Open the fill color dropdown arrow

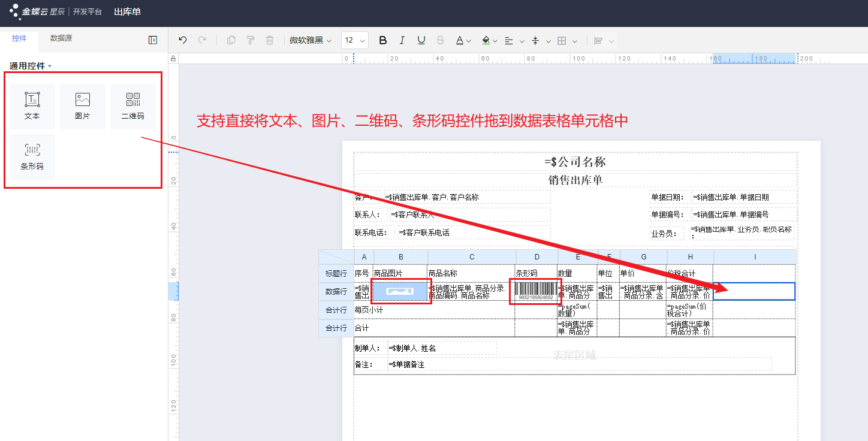point(496,41)
